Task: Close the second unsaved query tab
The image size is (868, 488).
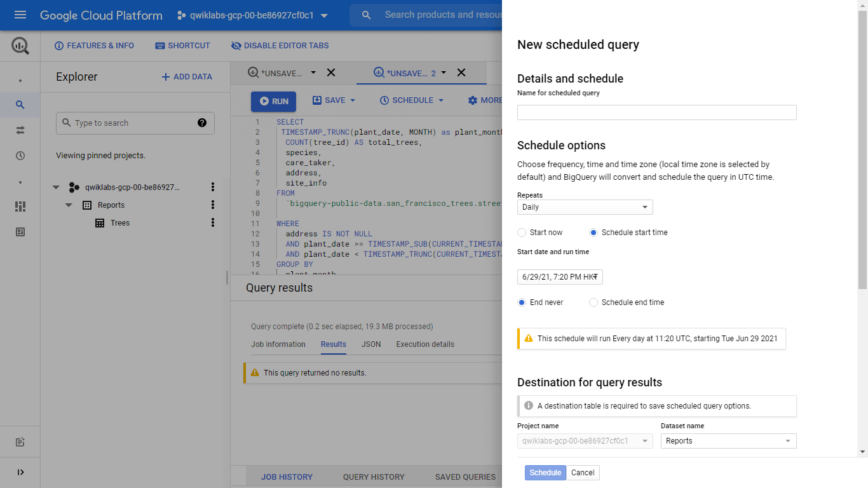Action: click(461, 72)
